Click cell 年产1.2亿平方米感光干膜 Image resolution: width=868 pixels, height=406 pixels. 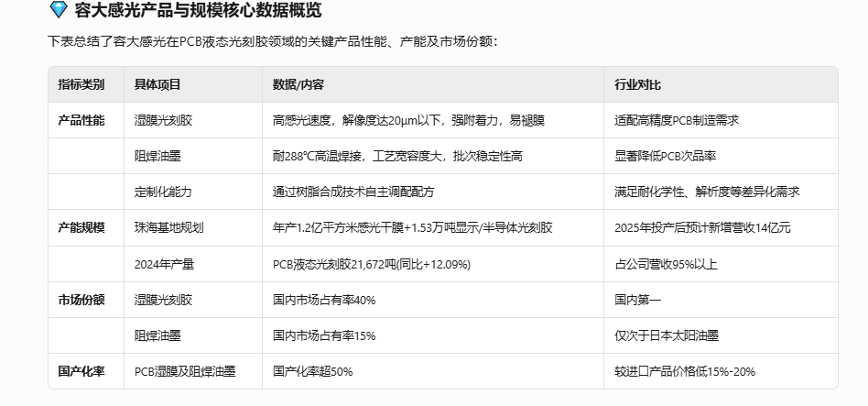[x=412, y=227]
